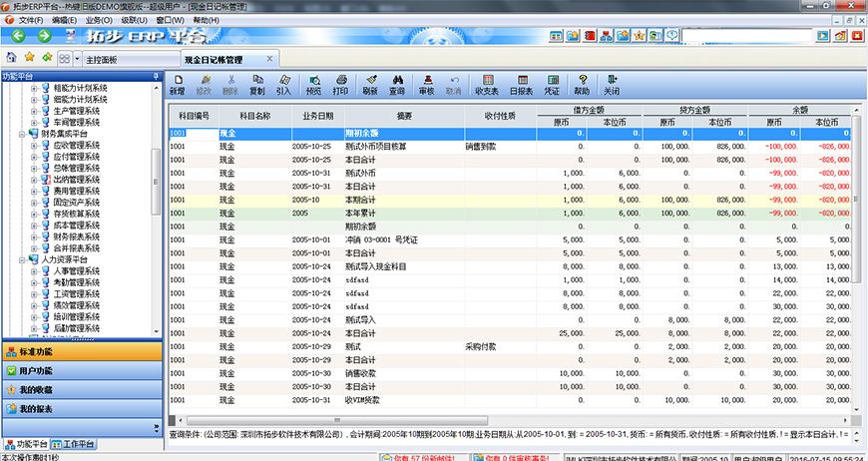The width and height of the screenshot is (868, 461).
Task: Open 查询 (Query) binoculars tool
Action: pos(397,84)
